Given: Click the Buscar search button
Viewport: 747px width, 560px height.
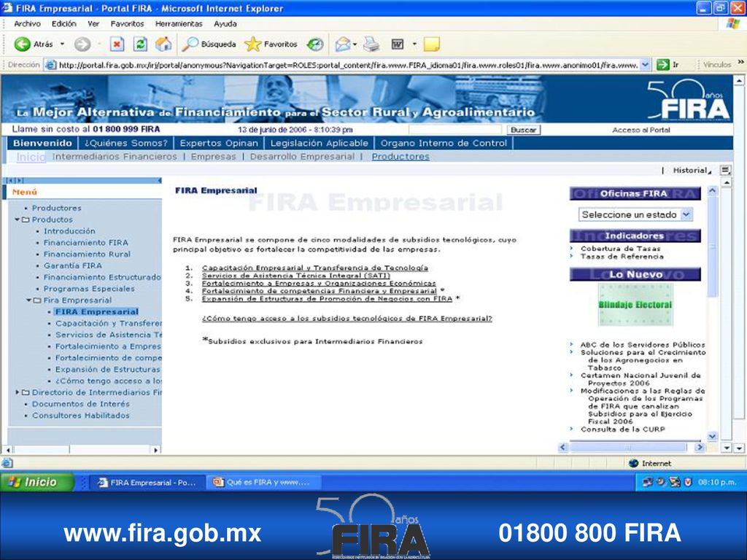Looking at the screenshot, I should coord(523,130).
